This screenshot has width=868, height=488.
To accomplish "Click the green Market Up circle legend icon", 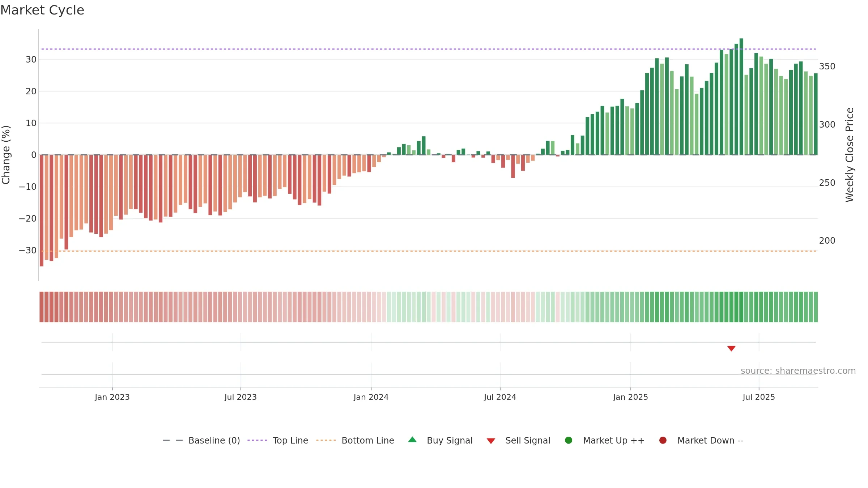I will [x=569, y=440].
